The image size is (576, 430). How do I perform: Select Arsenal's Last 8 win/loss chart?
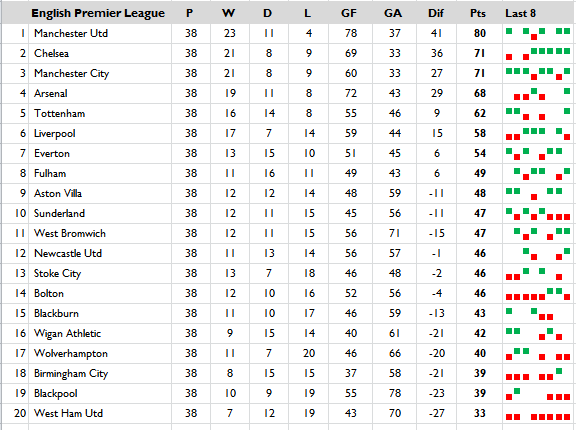click(539, 94)
